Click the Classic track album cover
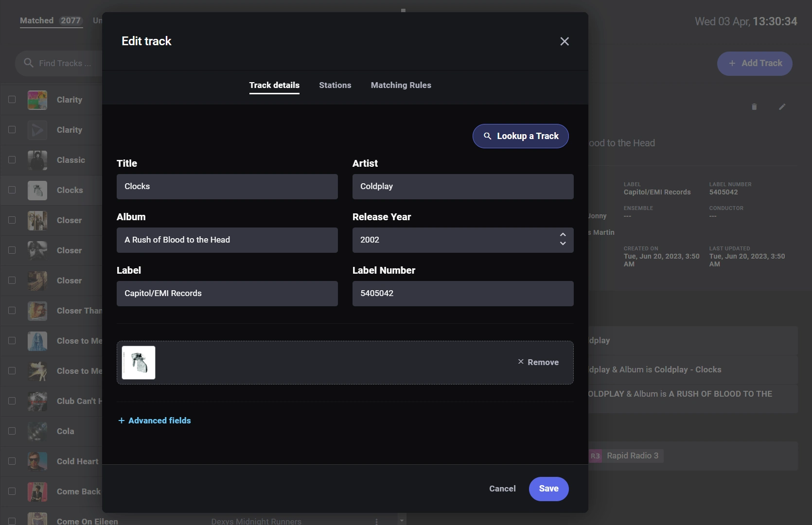This screenshot has width=812, height=525. pos(37,160)
